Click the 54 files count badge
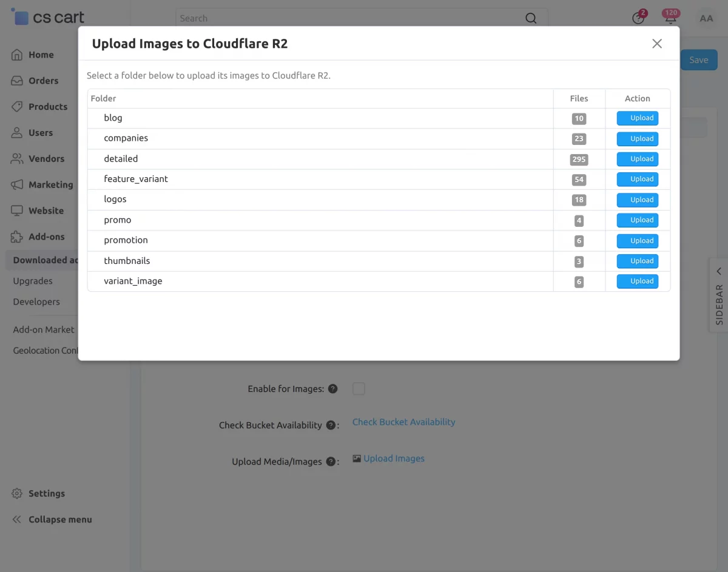Image resolution: width=728 pixels, height=572 pixels. coord(579,180)
